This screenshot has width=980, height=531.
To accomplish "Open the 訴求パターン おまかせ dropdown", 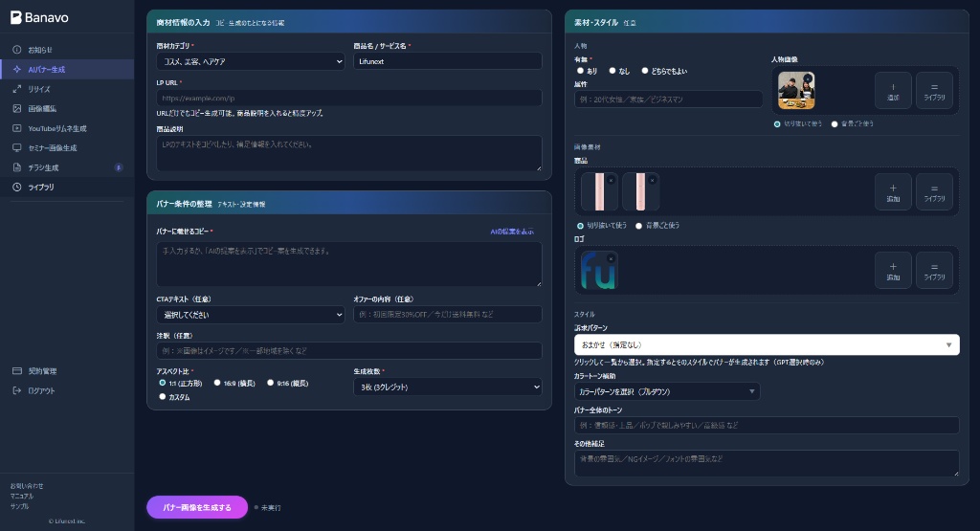I will point(767,344).
